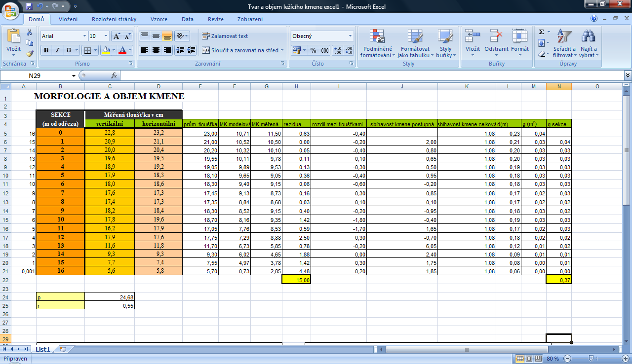
Task: Increase indent icon in Zarovnání
Action: point(192,50)
